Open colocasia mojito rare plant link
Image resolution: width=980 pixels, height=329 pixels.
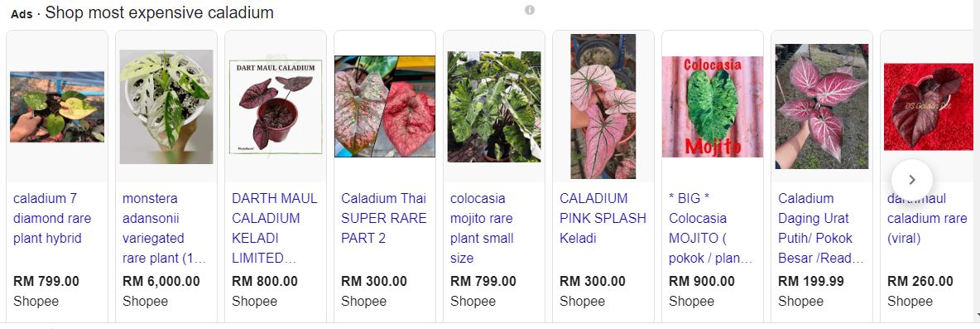click(482, 228)
